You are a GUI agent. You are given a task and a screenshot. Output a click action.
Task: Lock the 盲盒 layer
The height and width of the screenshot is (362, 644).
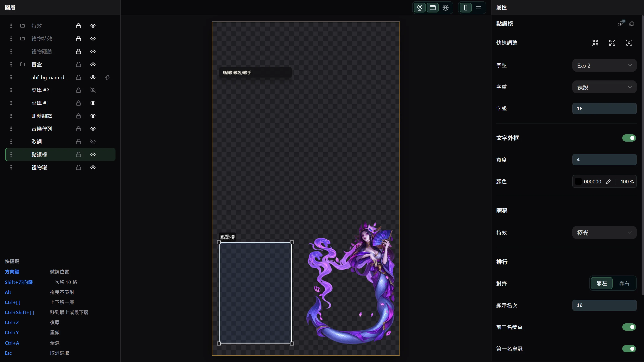tap(78, 64)
